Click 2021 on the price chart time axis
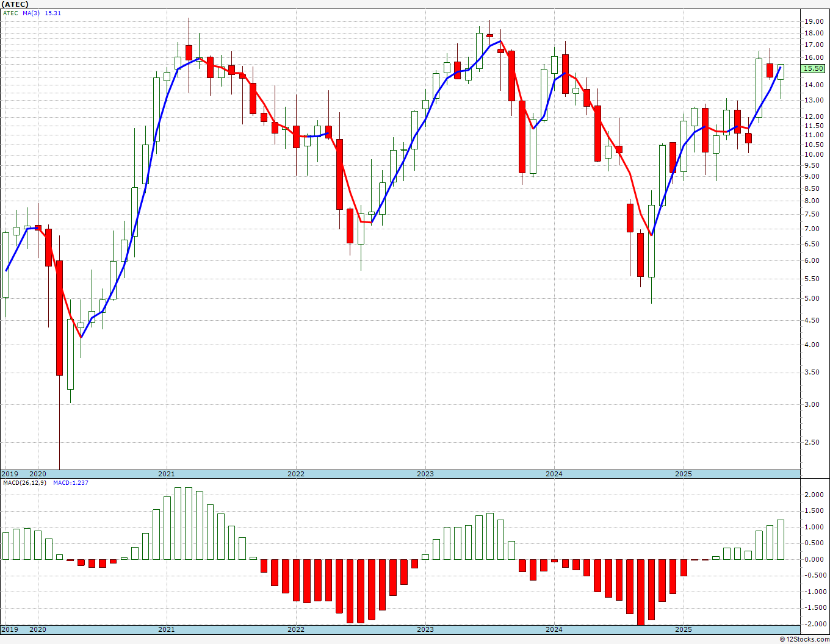 (166, 474)
